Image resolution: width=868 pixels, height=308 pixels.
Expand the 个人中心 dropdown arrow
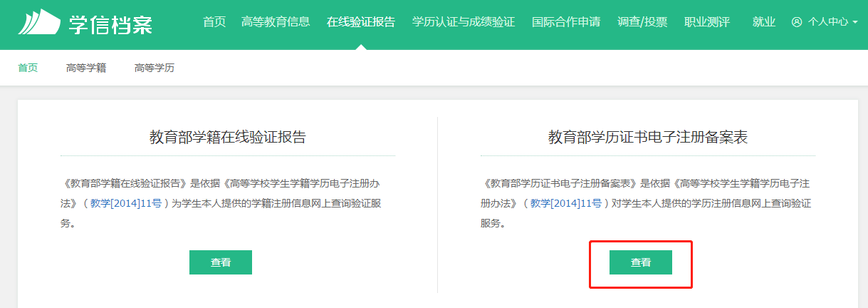click(x=855, y=22)
